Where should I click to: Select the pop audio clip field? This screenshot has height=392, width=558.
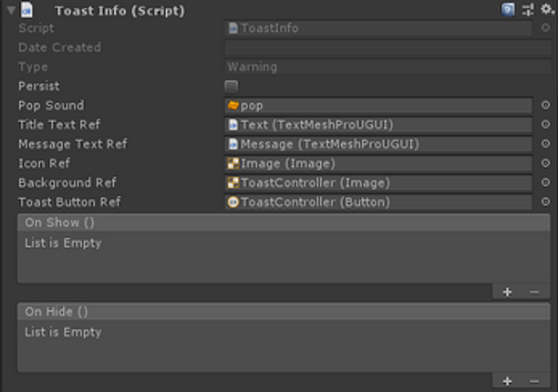[x=377, y=106]
